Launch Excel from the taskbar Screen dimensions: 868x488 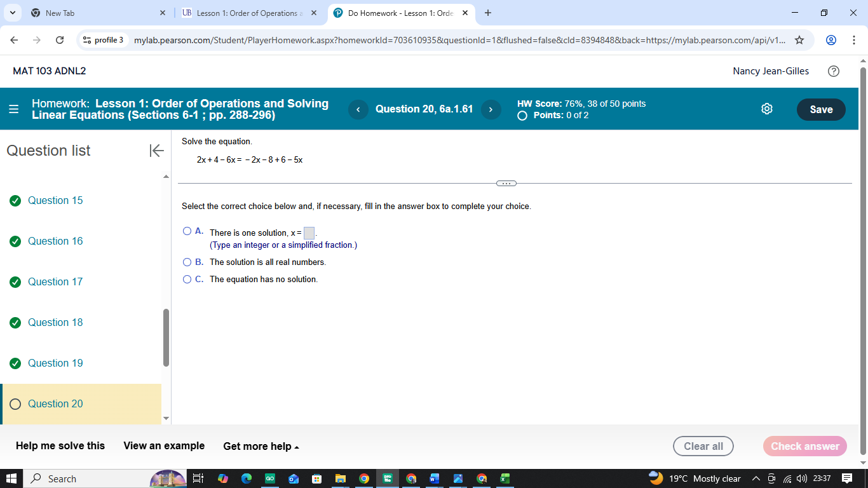click(x=505, y=478)
